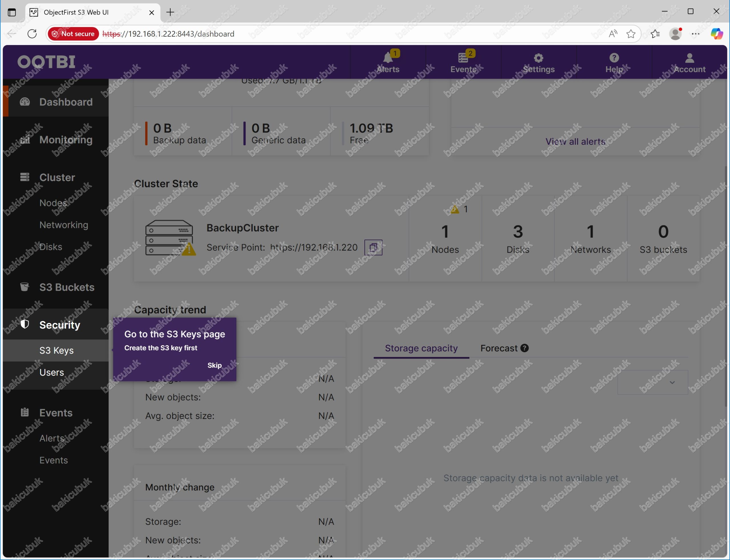This screenshot has height=560, width=730.
Task: Go to the S3 Keys page
Action: pyautogui.click(x=56, y=350)
